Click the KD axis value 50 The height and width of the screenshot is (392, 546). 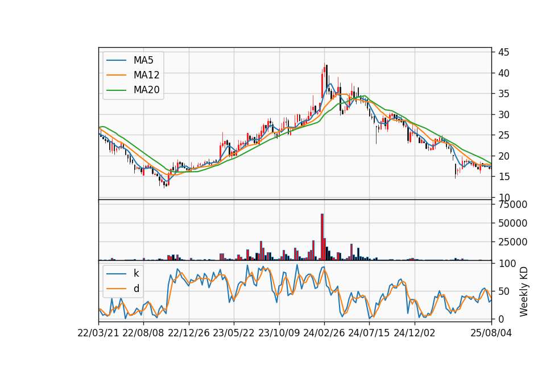[x=503, y=291]
